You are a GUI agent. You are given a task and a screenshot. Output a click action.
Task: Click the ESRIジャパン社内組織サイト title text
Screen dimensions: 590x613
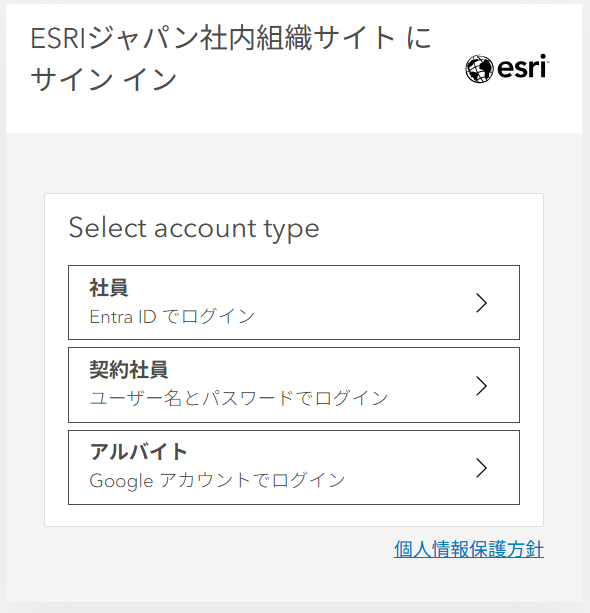click(231, 38)
